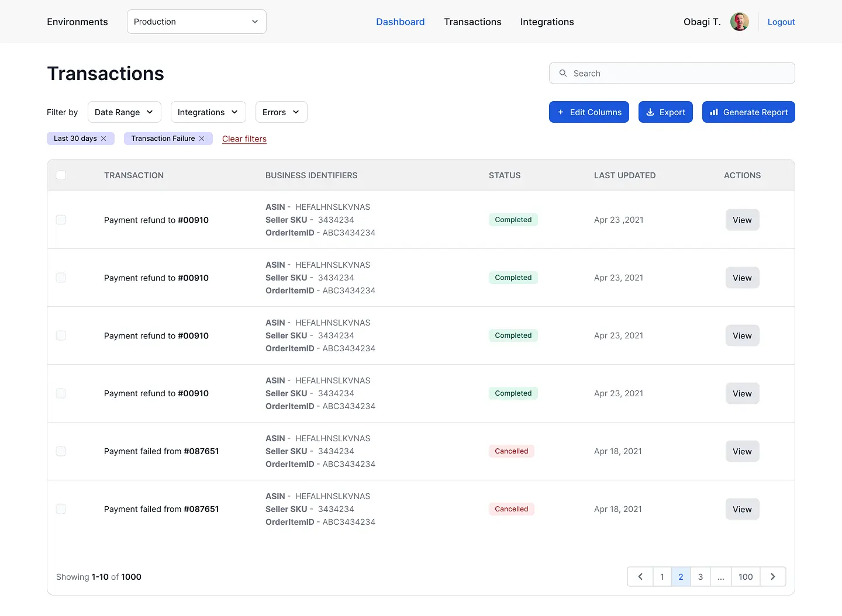842x616 pixels.
Task: Select the first Payment failed row checkbox
Action: click(x=61, y=451)
